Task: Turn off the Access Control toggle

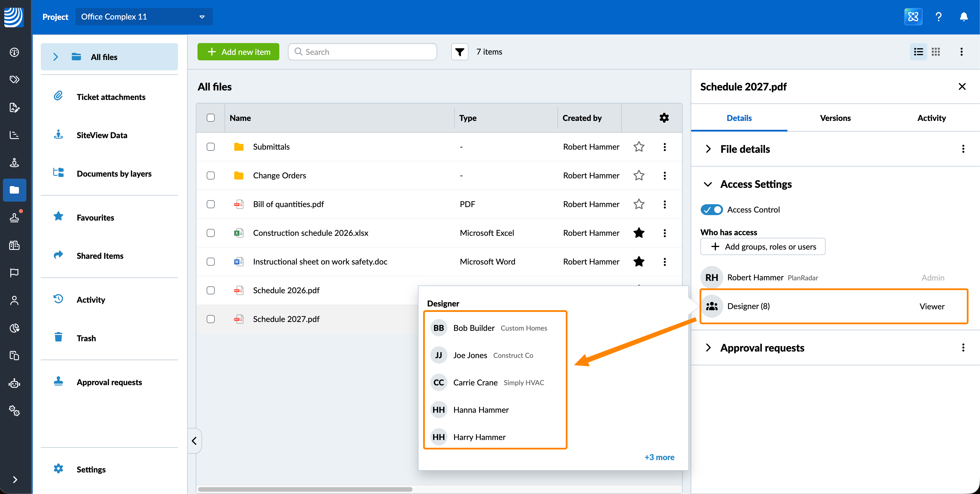Action: coord(711,210)
